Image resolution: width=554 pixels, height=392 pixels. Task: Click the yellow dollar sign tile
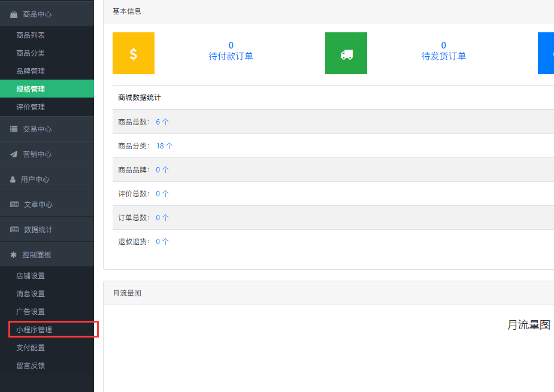[x=134, y=53]
